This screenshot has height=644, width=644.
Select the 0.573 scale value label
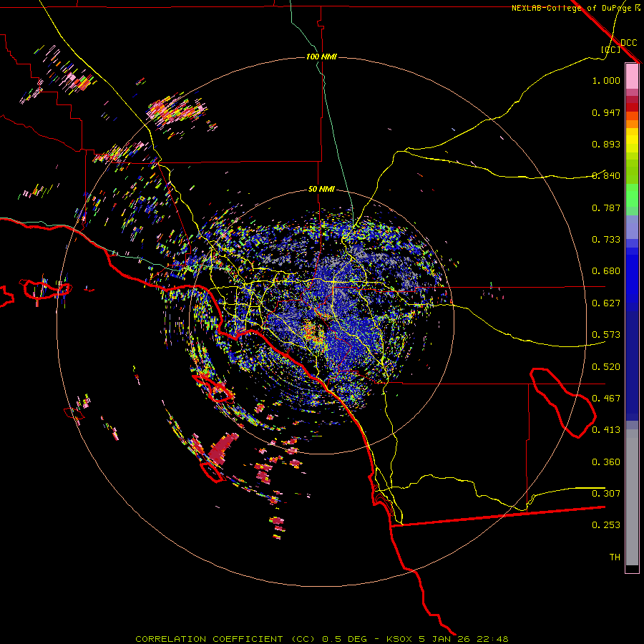606,335
